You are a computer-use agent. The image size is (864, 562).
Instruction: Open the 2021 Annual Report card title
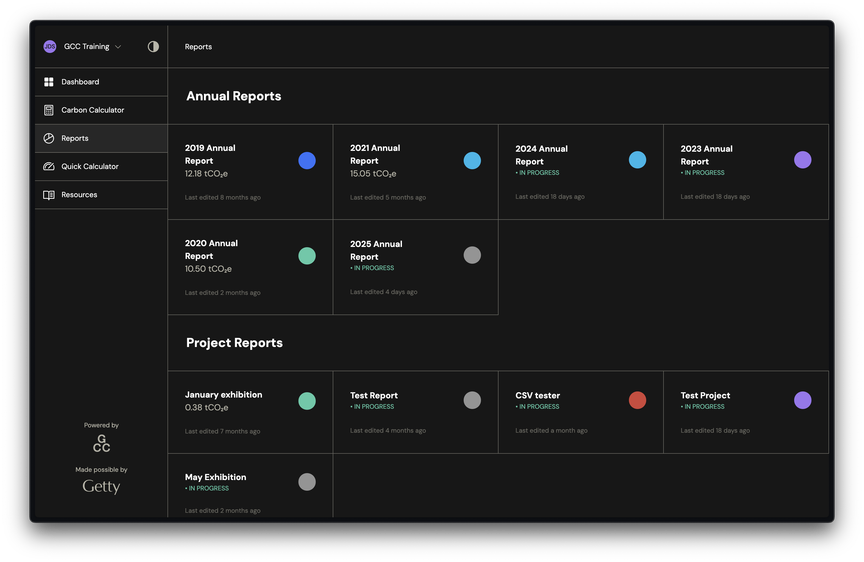375,154
